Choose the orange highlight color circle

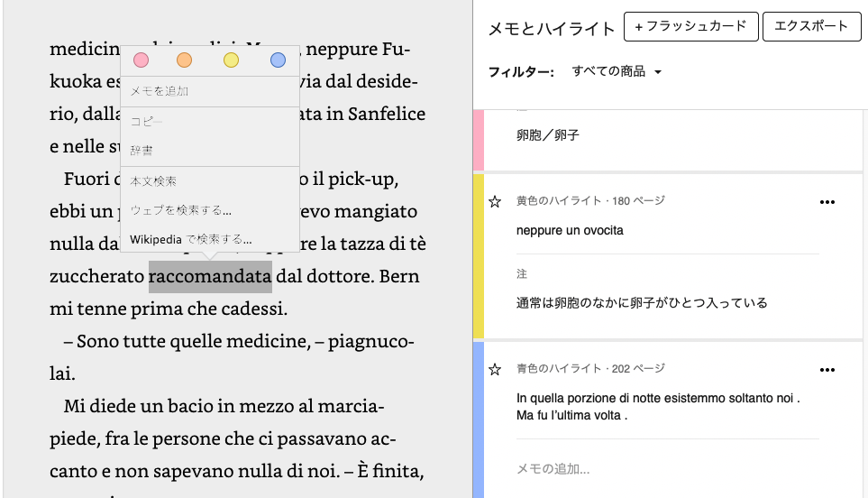point(185,60)
